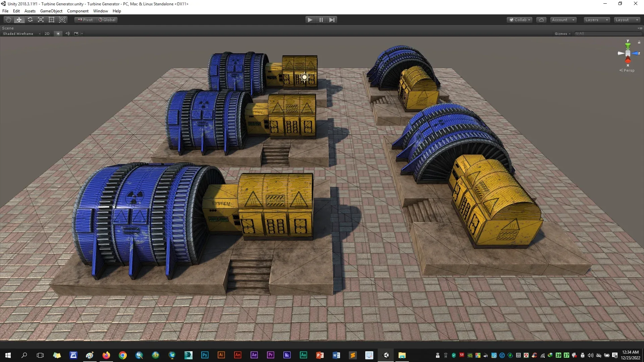
Task: Open the Scene panel options menu
Action: tap(640, 28)
